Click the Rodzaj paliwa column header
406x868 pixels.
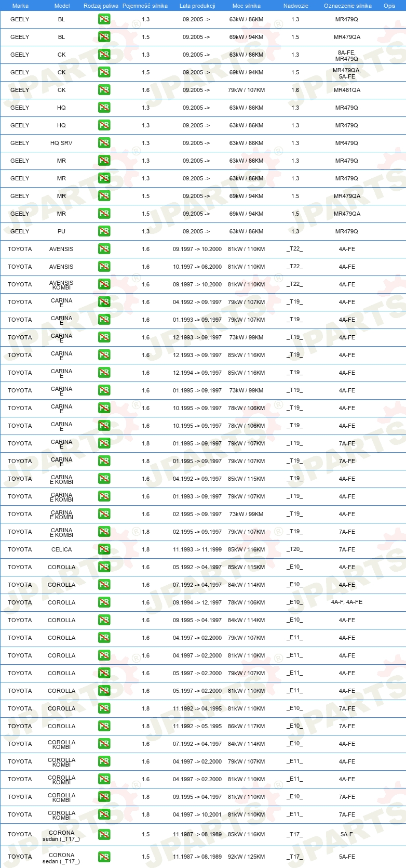[x=101, y=6]
